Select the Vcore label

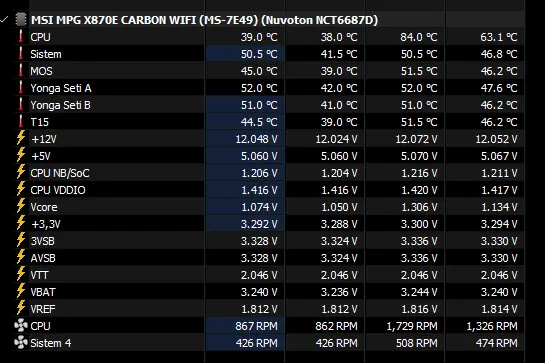pos(44,207)
